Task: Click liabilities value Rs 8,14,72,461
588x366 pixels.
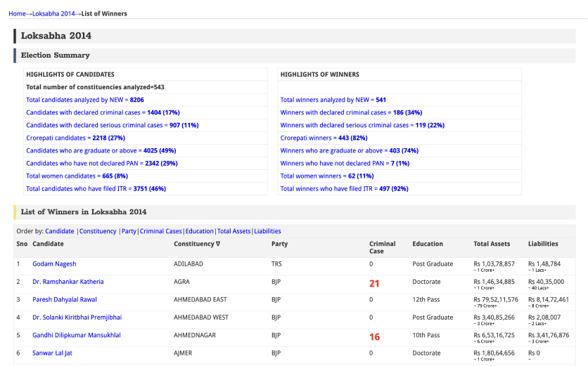Action: (549, 300)
